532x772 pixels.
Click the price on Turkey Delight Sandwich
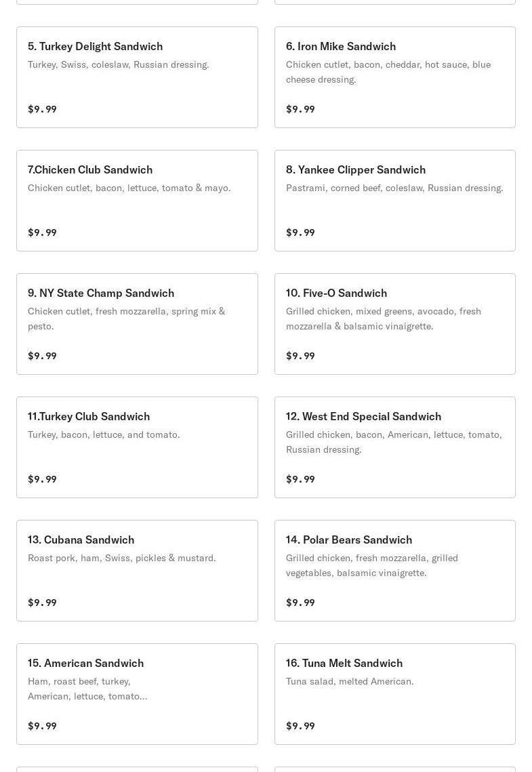click(x=42, y=109)
